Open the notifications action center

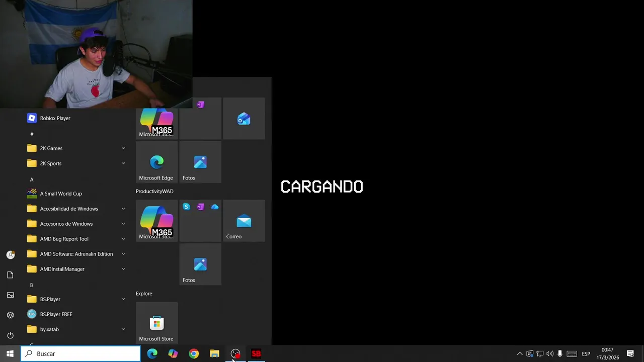coord(630,354)
